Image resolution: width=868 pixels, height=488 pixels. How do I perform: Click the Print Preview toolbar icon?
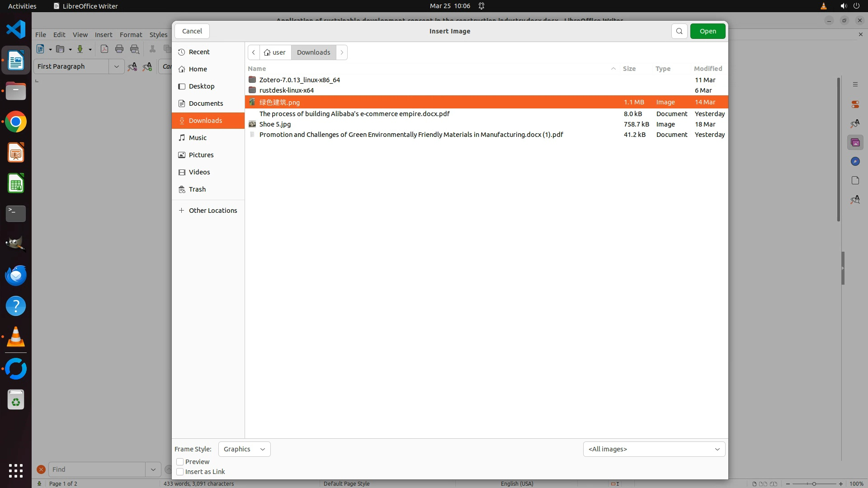[135, 49]
